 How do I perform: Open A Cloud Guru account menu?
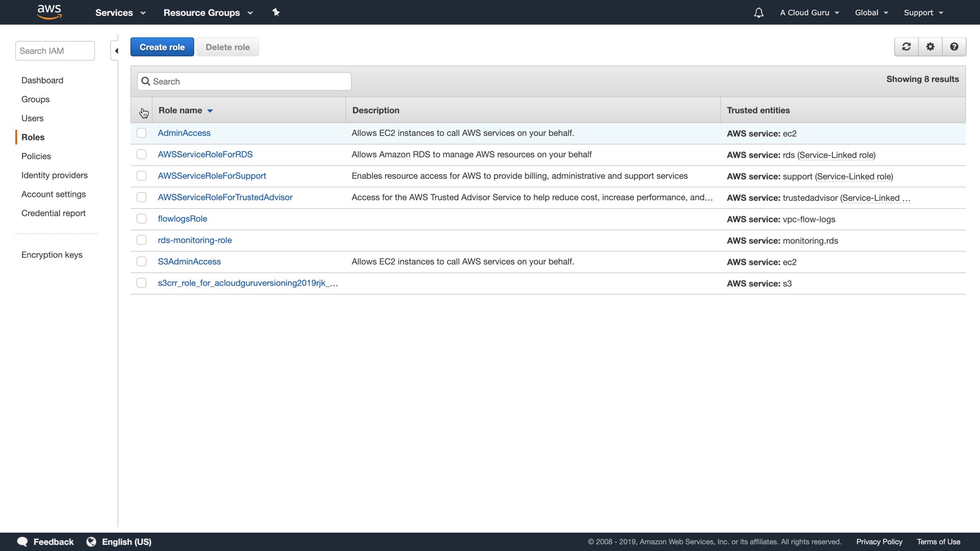point(809,13)
